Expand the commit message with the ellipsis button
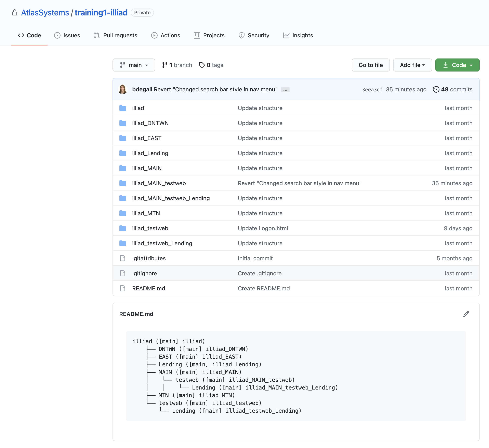This screenshot has height=448, width=489. [x=285, y=90]
